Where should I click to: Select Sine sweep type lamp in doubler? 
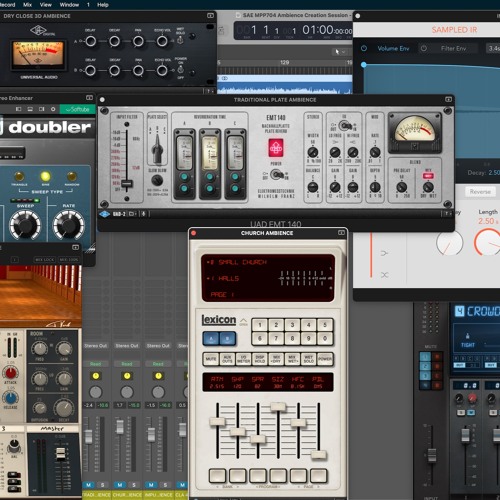click(45, 176)
